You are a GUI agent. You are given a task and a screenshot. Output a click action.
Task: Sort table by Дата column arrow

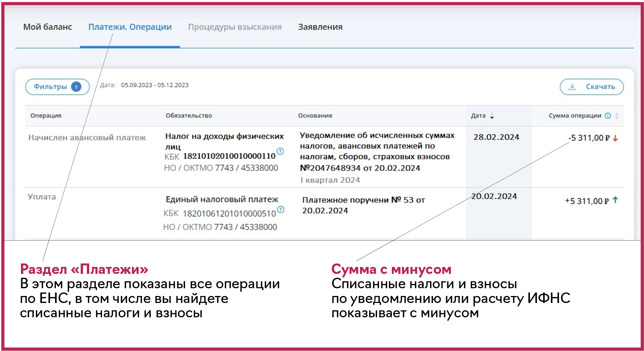point(492,116)
